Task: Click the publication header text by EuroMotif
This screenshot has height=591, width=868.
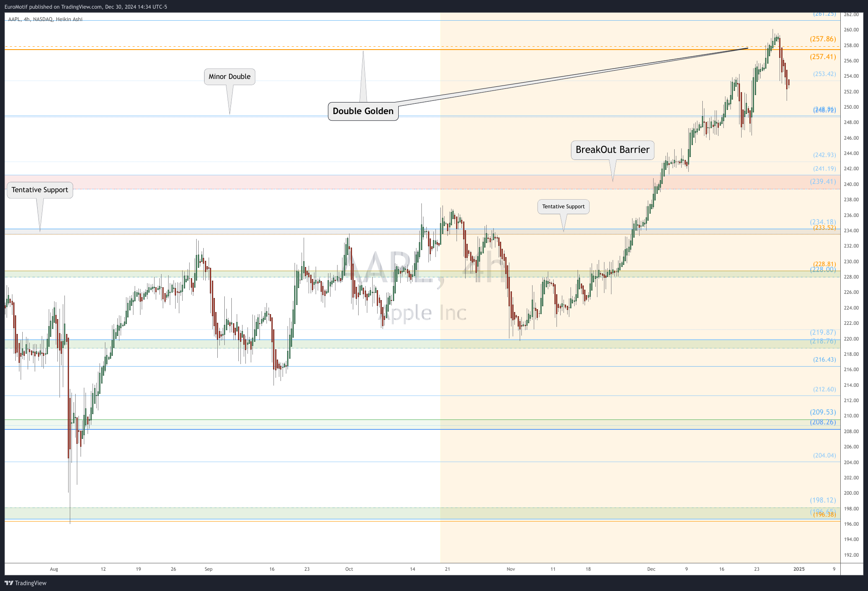Action: (86, 7)
